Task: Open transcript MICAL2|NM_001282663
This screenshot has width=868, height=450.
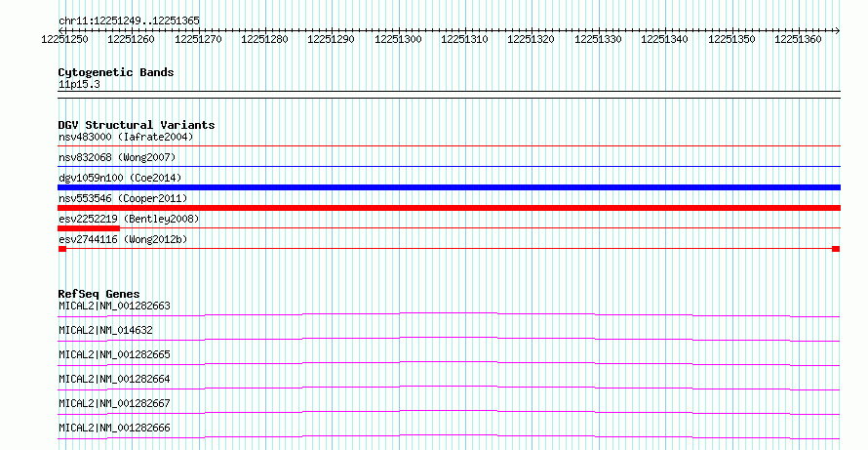Action: 114,306
